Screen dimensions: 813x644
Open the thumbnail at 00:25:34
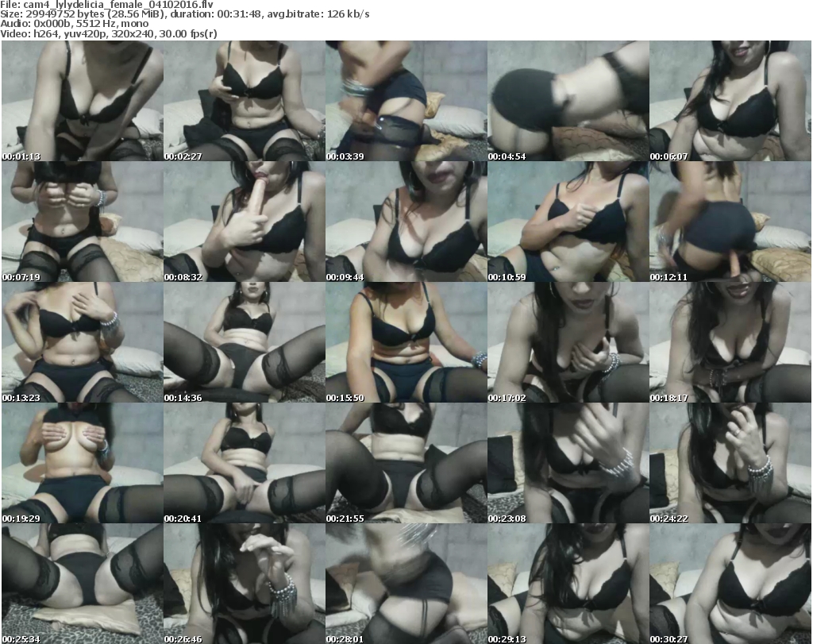tap(83, 584)
